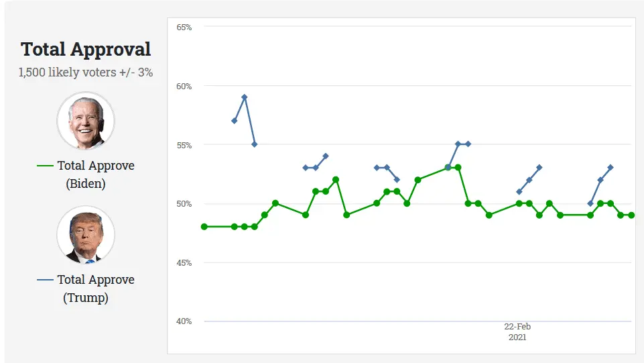Select the leftmost blue Trump diamond point
Image resolution: width=644 pixels, height=363 pixels.
[x=234, y=121]
